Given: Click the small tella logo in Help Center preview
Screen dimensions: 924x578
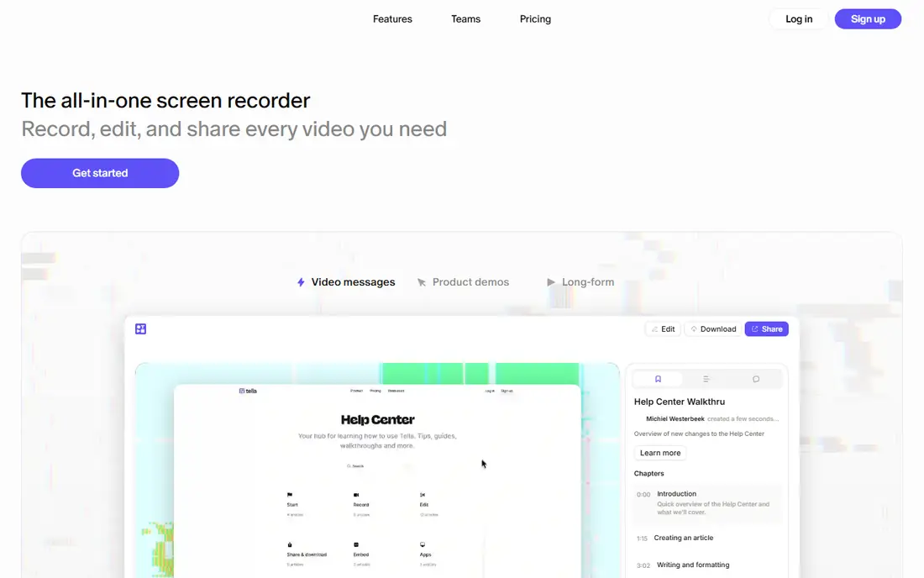Looking at the screenshot, I should tap(248, 391).
